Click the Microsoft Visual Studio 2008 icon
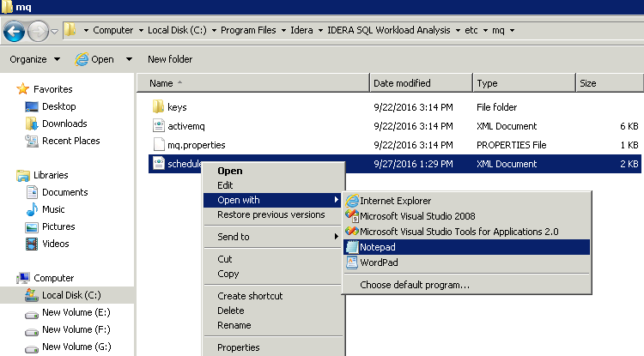Image resolution: width=644 pixels, height=356 pixels. [x=351, y=216]
